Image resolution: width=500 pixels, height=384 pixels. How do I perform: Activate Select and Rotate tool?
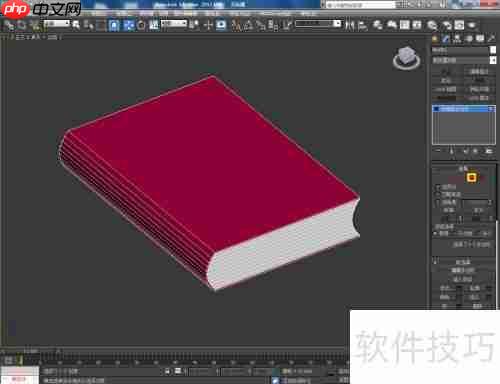tap(141, 25)
